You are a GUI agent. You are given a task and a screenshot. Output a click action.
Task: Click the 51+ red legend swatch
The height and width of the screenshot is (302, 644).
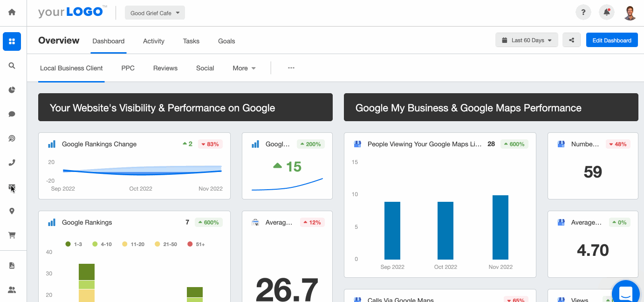[x=190, y=244]
